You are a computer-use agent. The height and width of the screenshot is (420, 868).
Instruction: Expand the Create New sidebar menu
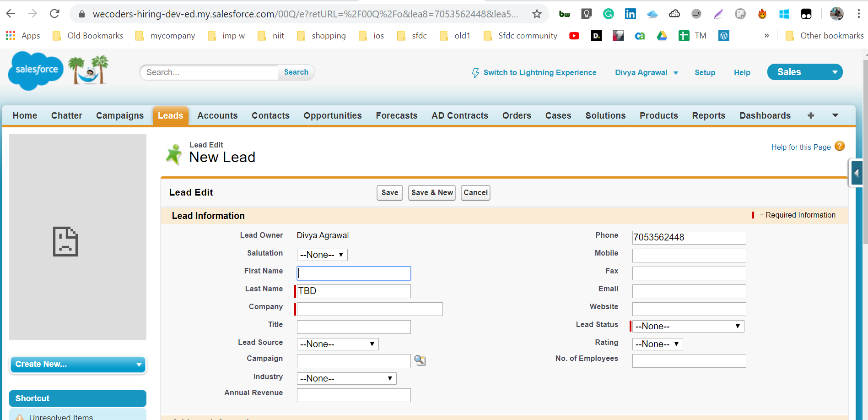click(78, 365)
